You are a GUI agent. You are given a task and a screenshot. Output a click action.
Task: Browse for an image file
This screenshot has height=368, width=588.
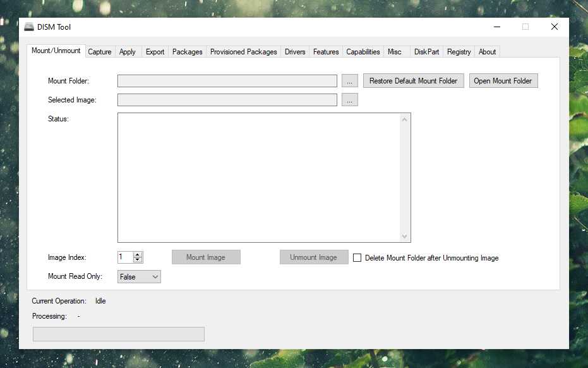[349, 100]
